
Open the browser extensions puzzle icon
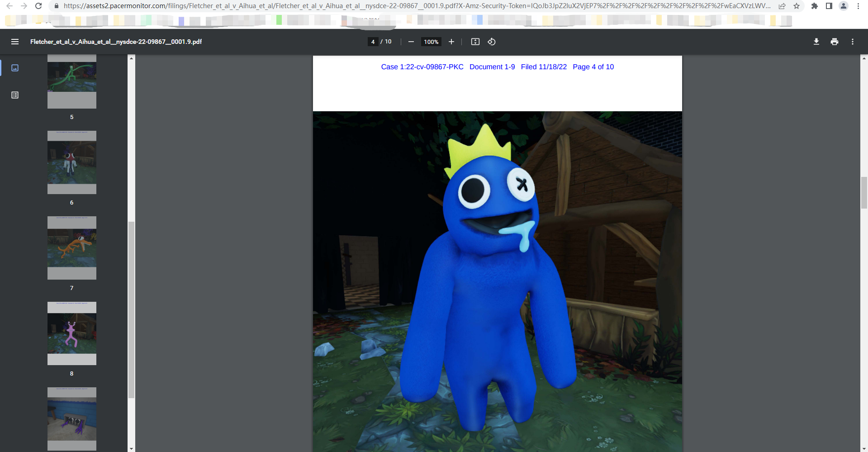[815, 6]
